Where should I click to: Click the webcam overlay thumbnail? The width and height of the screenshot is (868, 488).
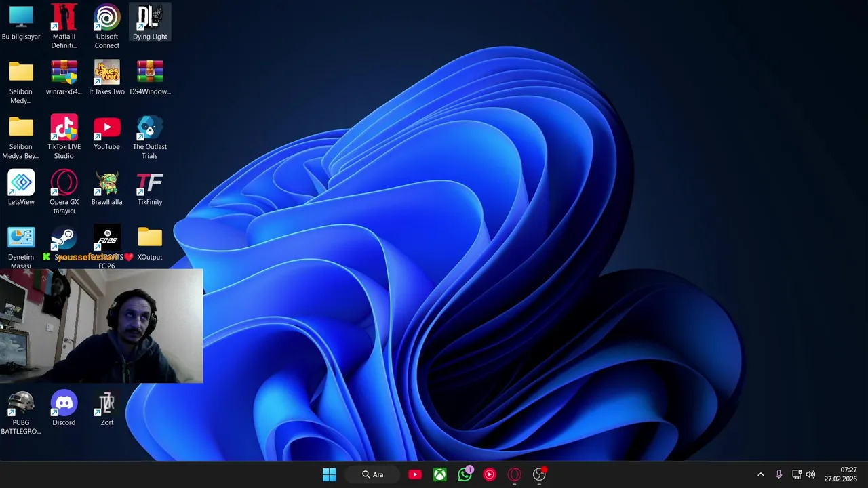pos(101,326)
